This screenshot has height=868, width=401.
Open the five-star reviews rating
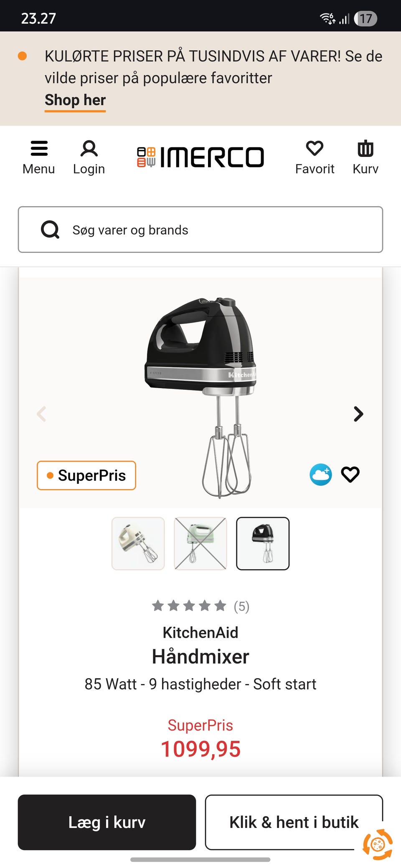[x=200, y=606]
